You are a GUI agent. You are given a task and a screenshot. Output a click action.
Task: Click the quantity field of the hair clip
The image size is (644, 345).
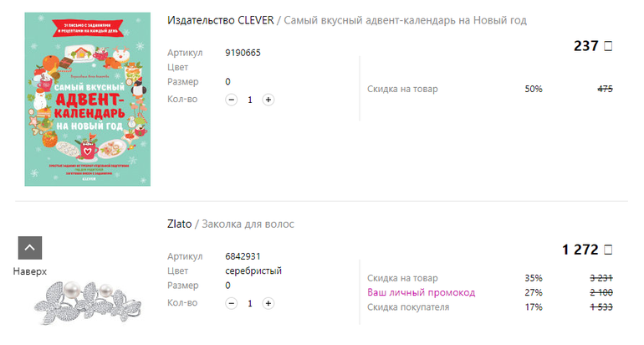[x=249, y=303]
